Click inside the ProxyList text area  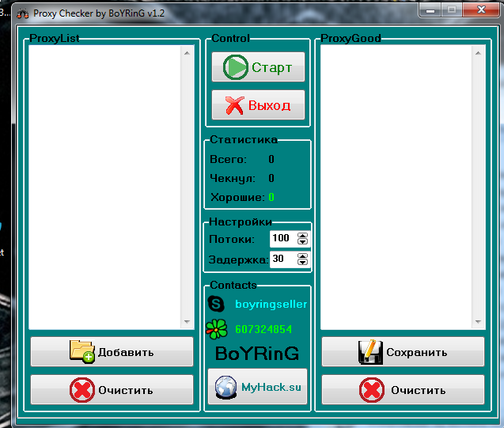(x=104, y=187)
